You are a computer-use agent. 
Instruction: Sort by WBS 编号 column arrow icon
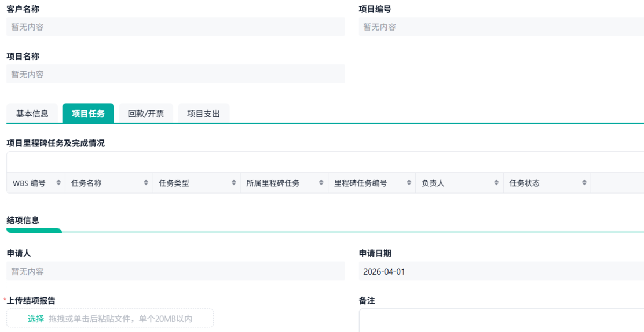[x=58, y=183]
